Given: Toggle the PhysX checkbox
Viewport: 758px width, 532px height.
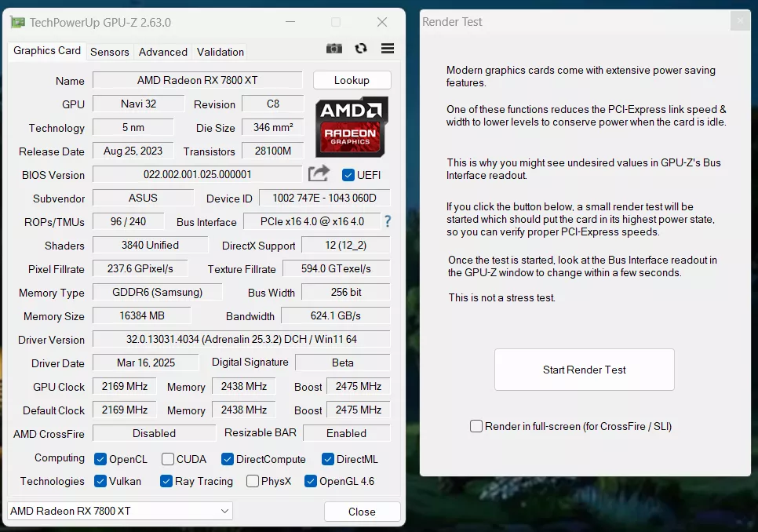Looking at the screenshot, I should (253, 481).
